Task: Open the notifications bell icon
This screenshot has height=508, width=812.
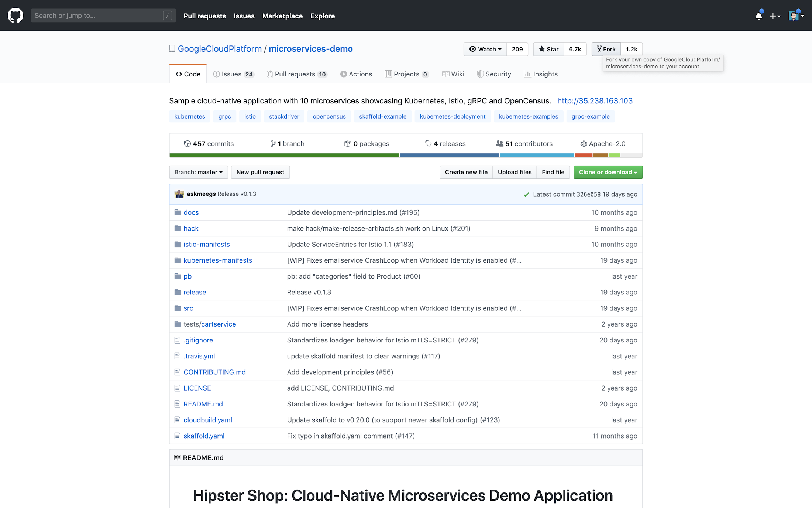Action: click(758, 16)
